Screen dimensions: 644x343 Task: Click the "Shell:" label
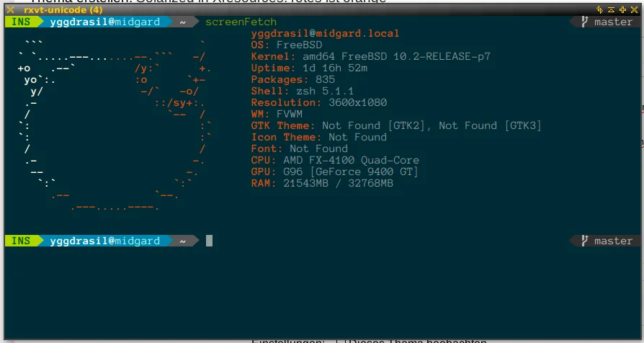(x=270, y=91)
